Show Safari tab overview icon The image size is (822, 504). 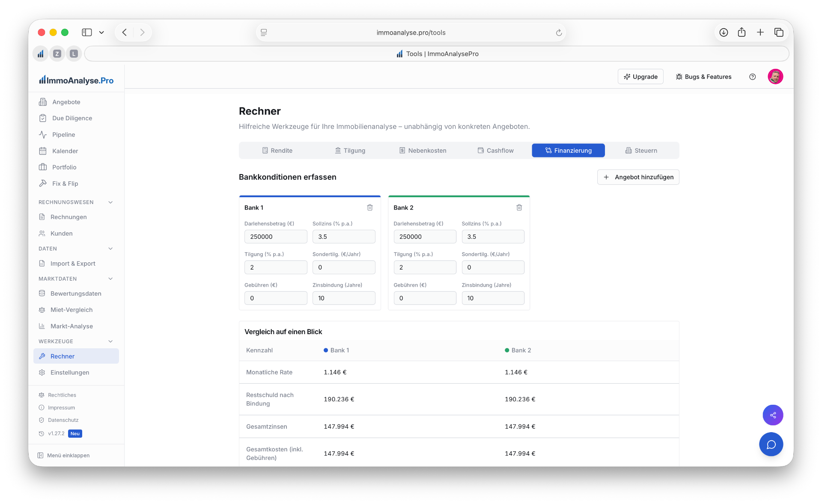tap(779, 33)
